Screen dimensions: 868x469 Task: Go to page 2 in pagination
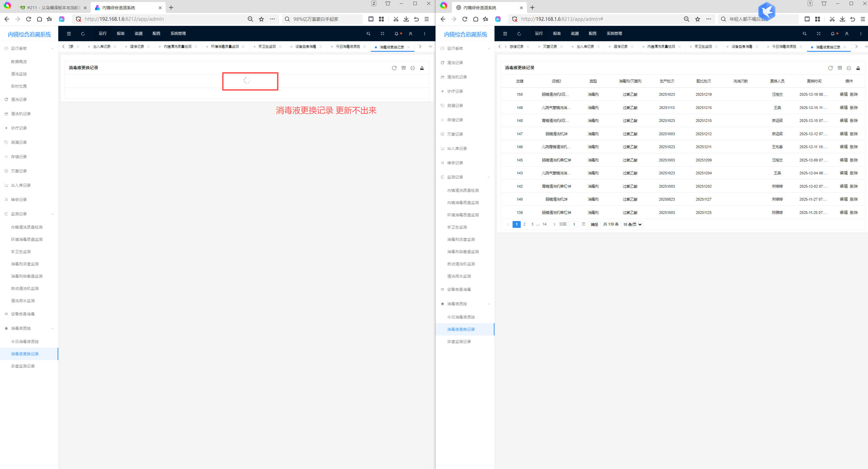point(524,224)
